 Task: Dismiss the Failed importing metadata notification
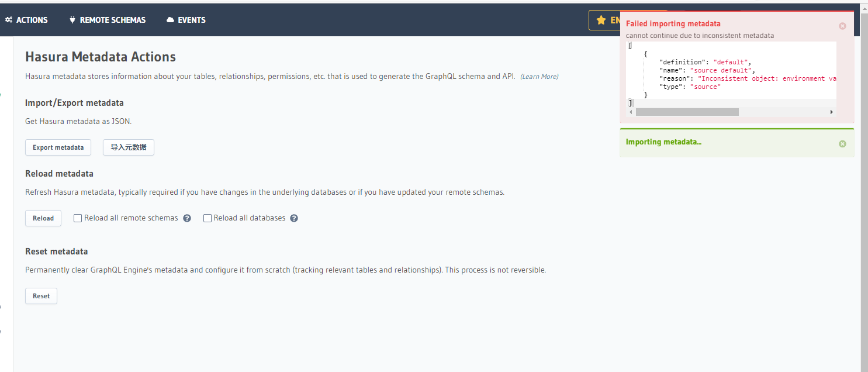point(842,26)
